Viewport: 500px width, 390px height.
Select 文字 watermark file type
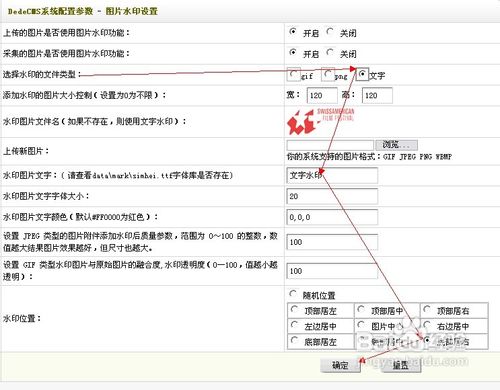[362, 74]
